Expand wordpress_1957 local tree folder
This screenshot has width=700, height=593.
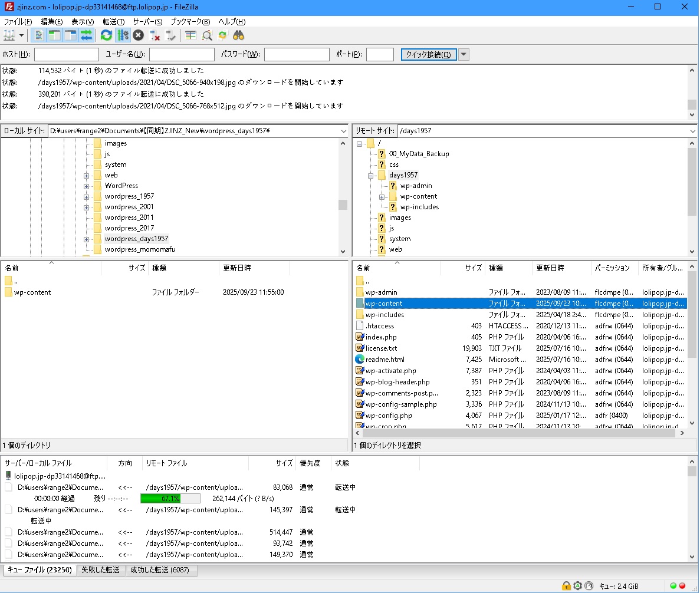87,197
